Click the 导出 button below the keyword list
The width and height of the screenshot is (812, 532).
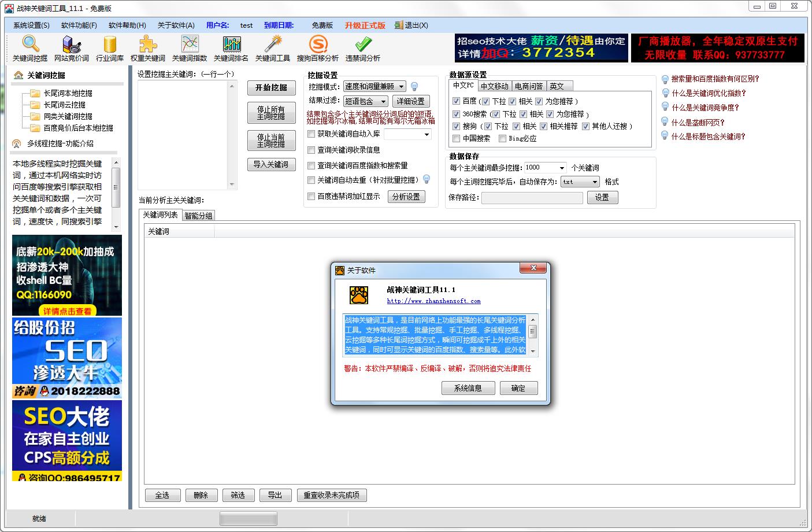click(x=275, y=495)
